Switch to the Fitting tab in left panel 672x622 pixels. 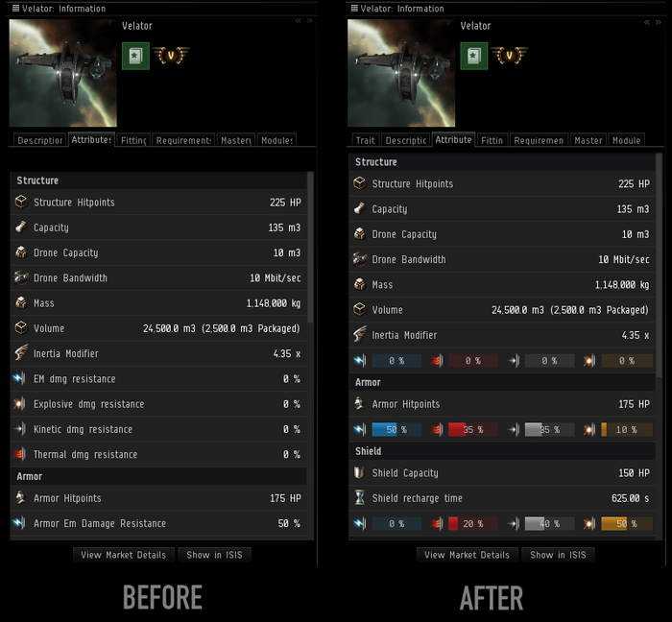(133, 140)
